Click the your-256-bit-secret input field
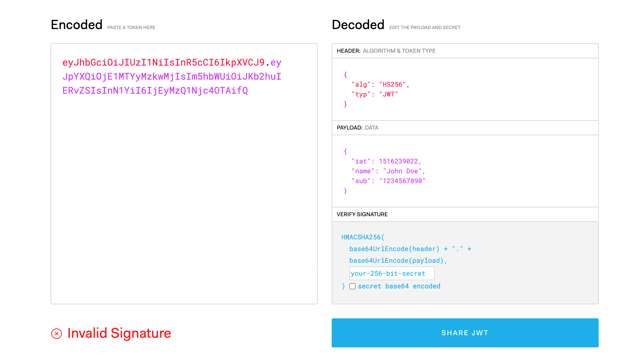This screenshot has width=631, height=364. tap(392, 273)
